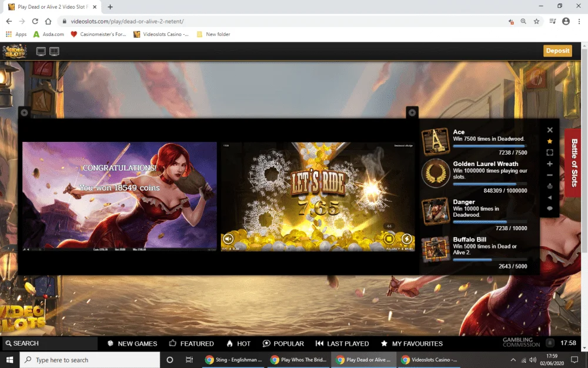The height and width of the screenshot is (368, 588).
Task: Click the Ace progress bar
Action: (x=490, y=146)
